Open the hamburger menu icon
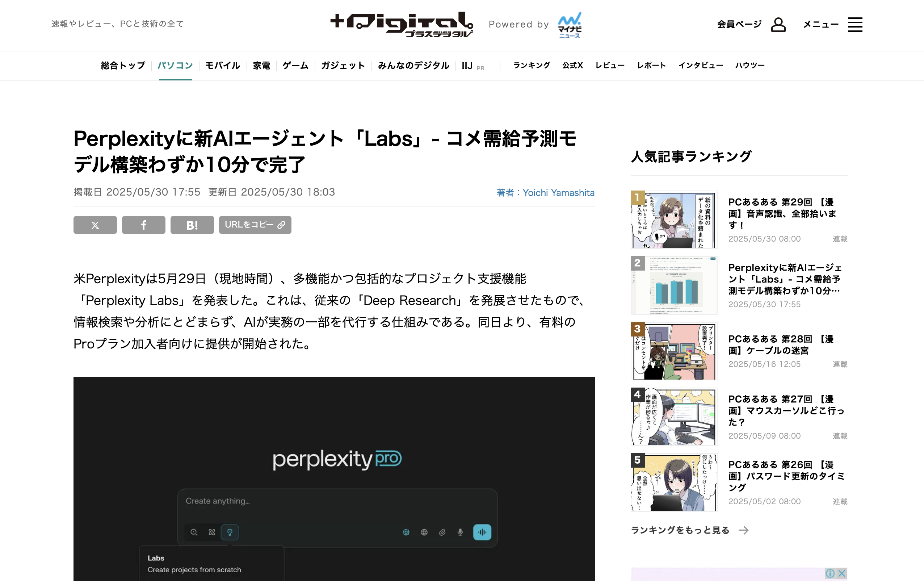This screenshot has width=924, height=581. point(855,25)
